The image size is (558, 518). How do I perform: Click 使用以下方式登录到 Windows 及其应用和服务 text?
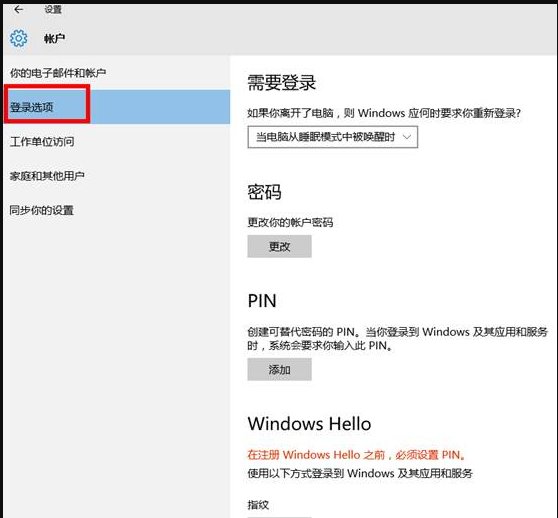click(x=360, y=473)
